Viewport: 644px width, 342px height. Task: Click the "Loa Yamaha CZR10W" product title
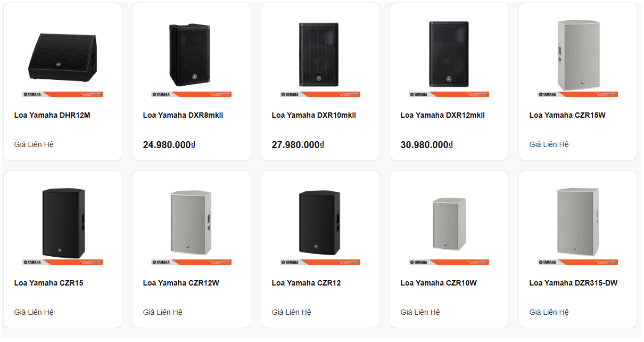[x=439, y=283]
